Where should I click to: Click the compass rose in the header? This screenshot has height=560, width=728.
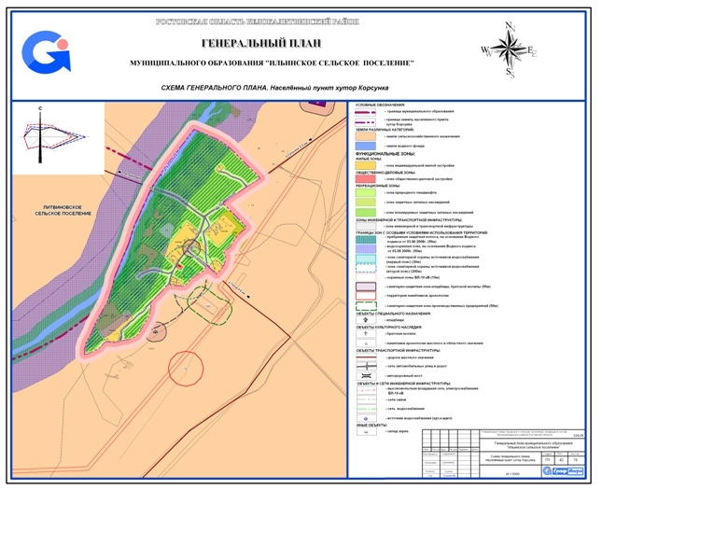point(509,49)
